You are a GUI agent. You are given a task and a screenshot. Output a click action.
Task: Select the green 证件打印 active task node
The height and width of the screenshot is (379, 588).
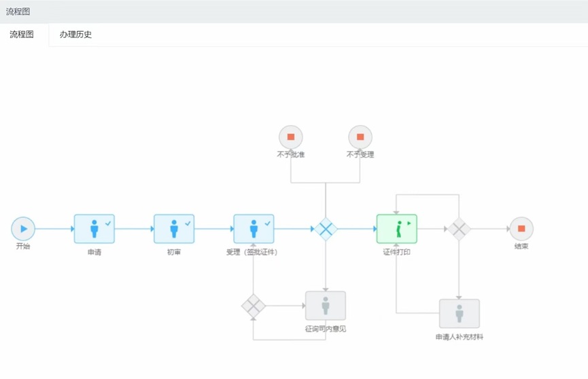click(397, 229)
